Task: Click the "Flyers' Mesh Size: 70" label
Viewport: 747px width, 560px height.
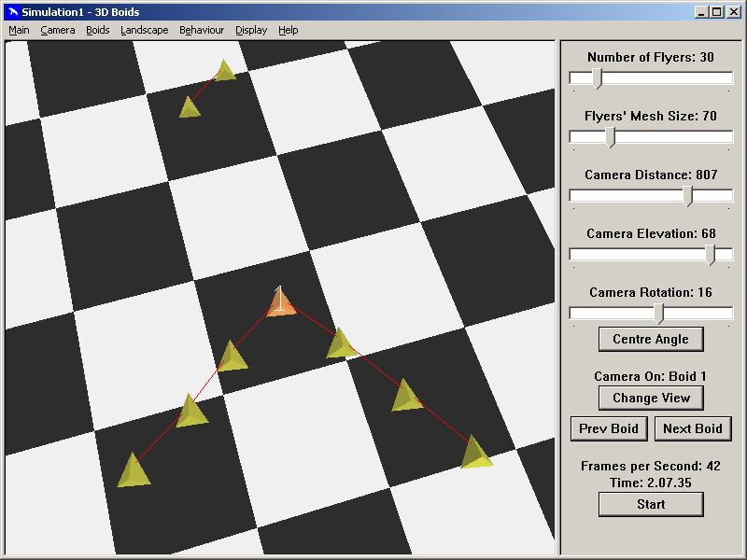Action: [x=651, y=116]
